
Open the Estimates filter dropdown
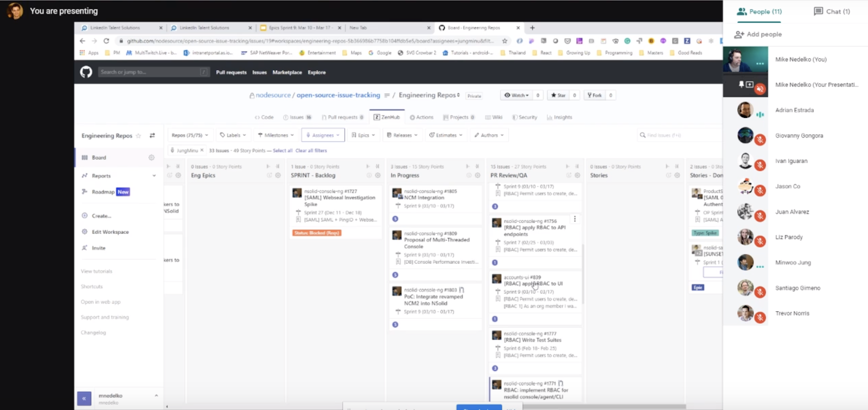[446, 135]
